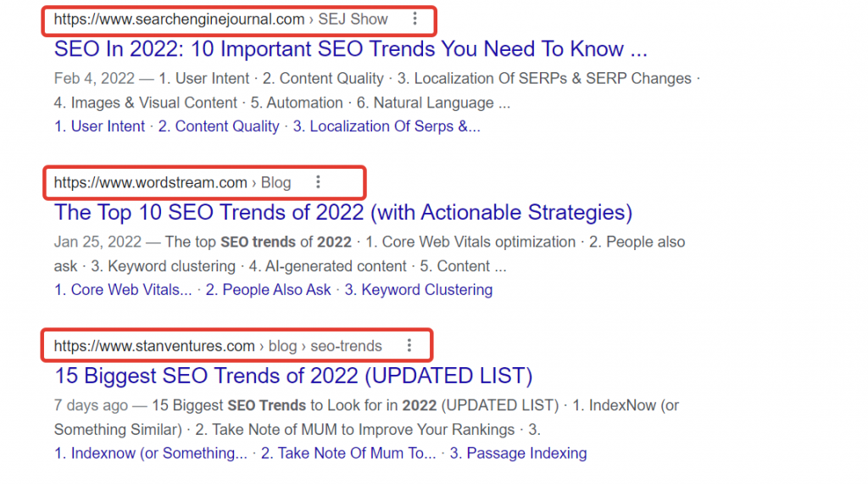Viewport: 868px width, 485px height.
Task: Open 'The Top 10 SEO Trends of 2022' result
Action: click(x=342, y=212)
